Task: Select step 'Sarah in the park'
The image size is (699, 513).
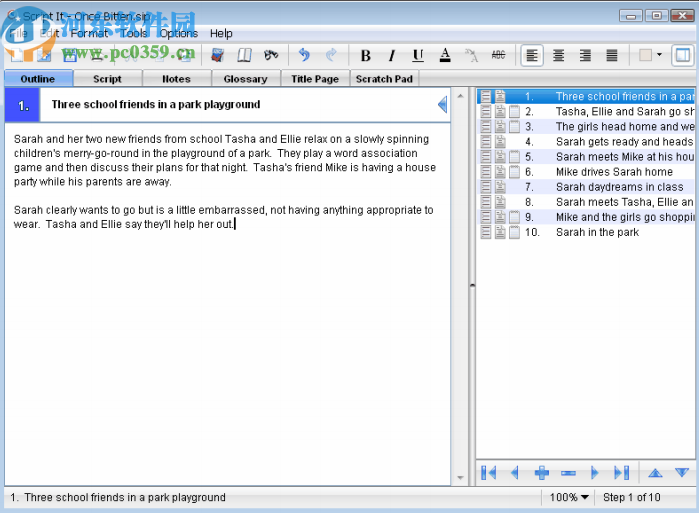Action: pyautogui.click(x=597, y=232)
